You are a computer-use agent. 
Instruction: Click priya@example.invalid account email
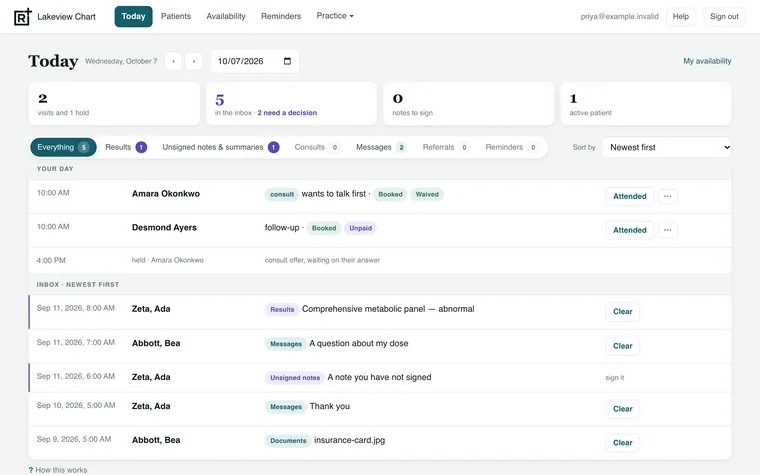click(x=619, y=16)
